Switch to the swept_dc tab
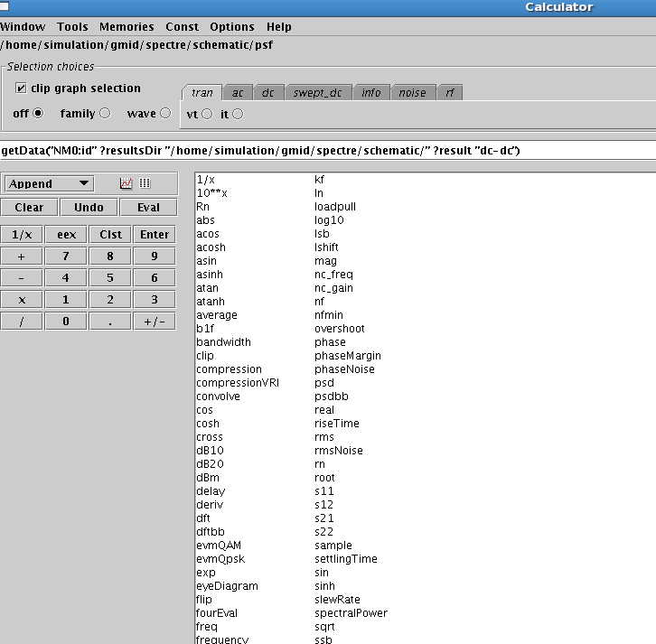Image resolution: width=656 pixels, height=644 pixels. [x=317, y=93]
